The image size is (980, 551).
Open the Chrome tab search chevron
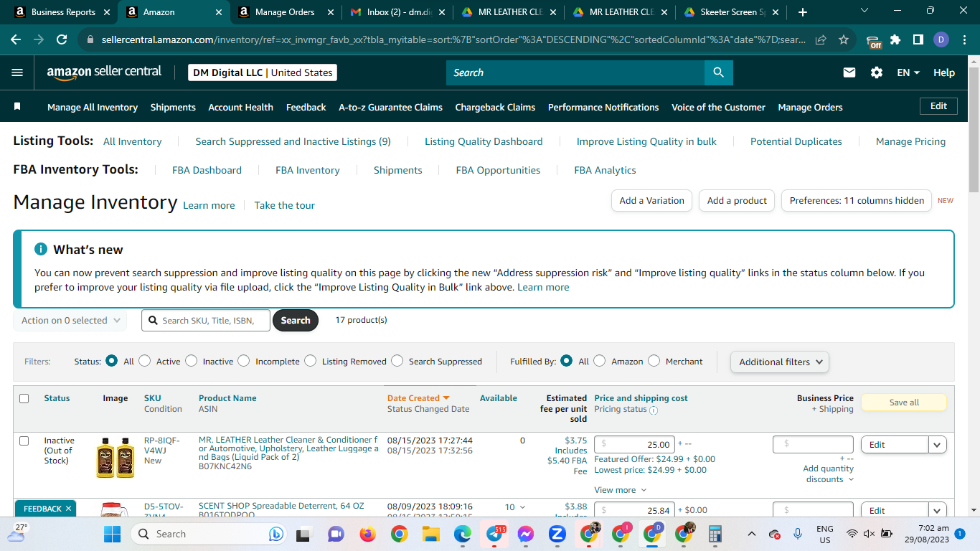coord(864,11)
